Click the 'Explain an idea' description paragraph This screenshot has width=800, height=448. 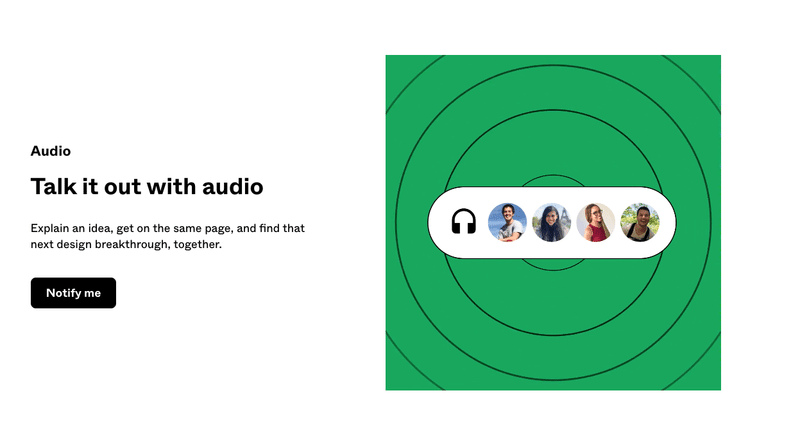click(167, 236)
